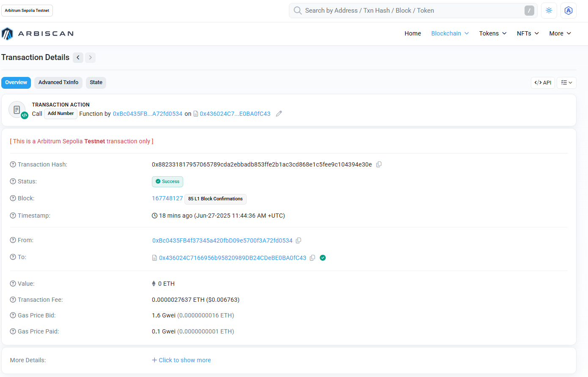This screenshot has width=588, height=377.
Task: Open block 167748127 link
Action: pyautogui.click(x=168, y=198)
